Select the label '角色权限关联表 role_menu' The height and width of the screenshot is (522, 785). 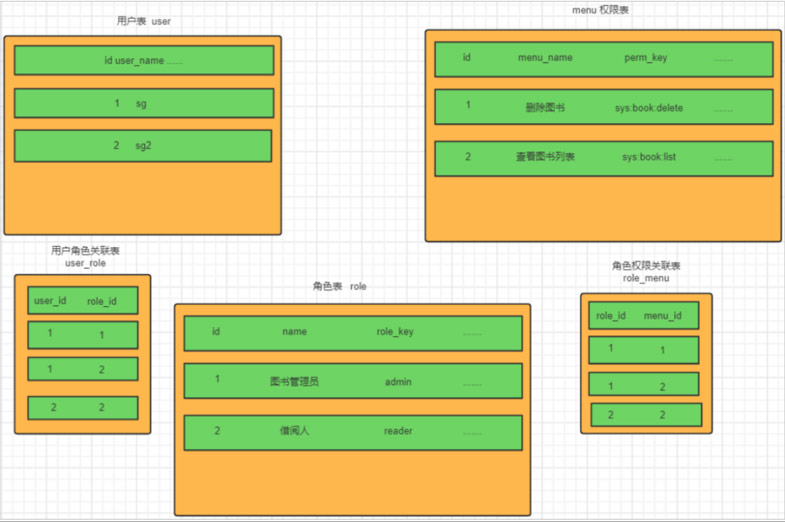coord(646,272)
